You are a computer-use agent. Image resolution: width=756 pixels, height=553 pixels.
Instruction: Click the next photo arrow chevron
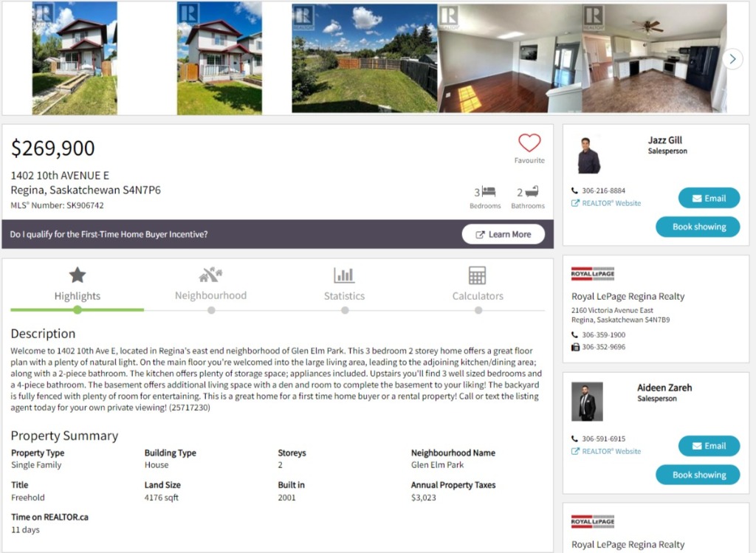[x=732, y=59]
